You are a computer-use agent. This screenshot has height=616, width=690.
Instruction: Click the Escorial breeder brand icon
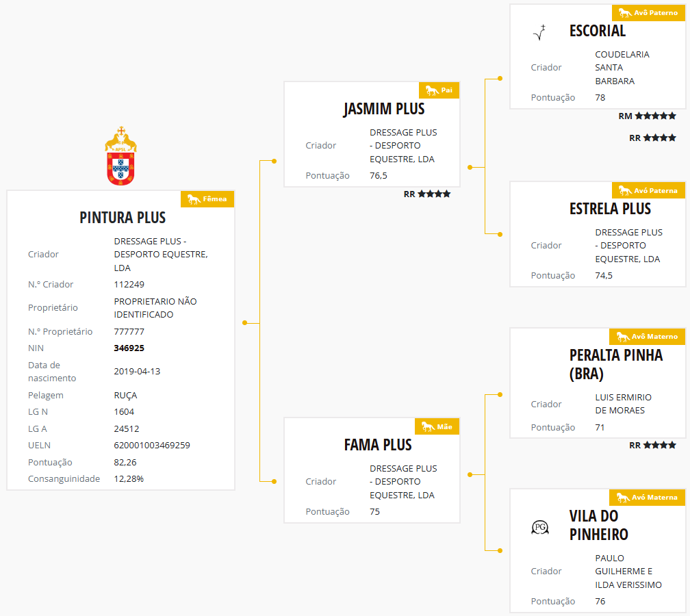click(x=541, y=32)
